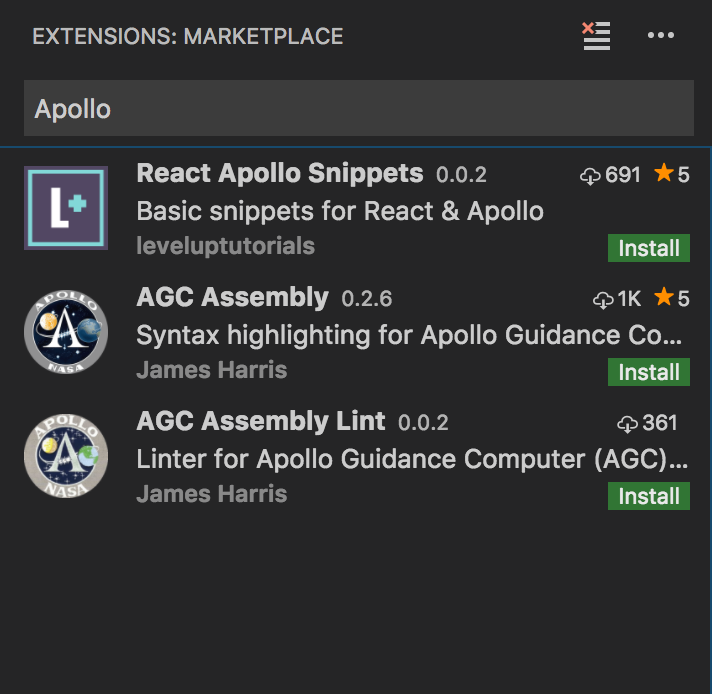
Task: Open the AGC Assembly Lint title
Action: (261, 422)
